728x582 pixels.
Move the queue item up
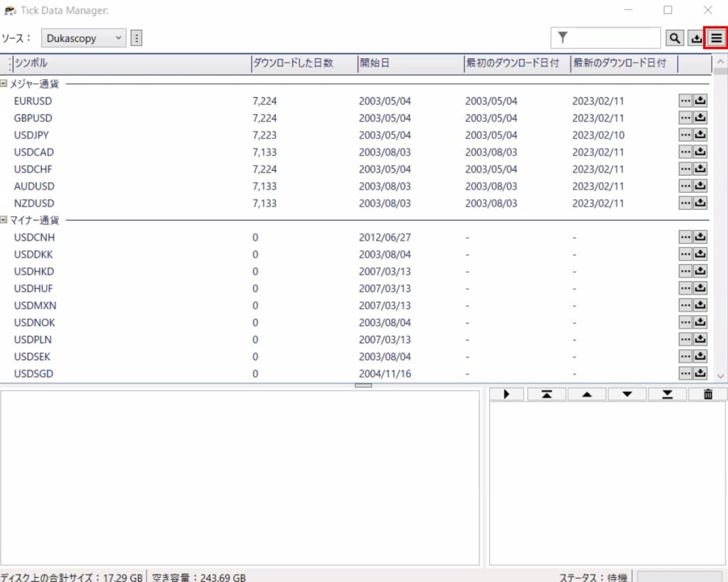tap(587, 394)
